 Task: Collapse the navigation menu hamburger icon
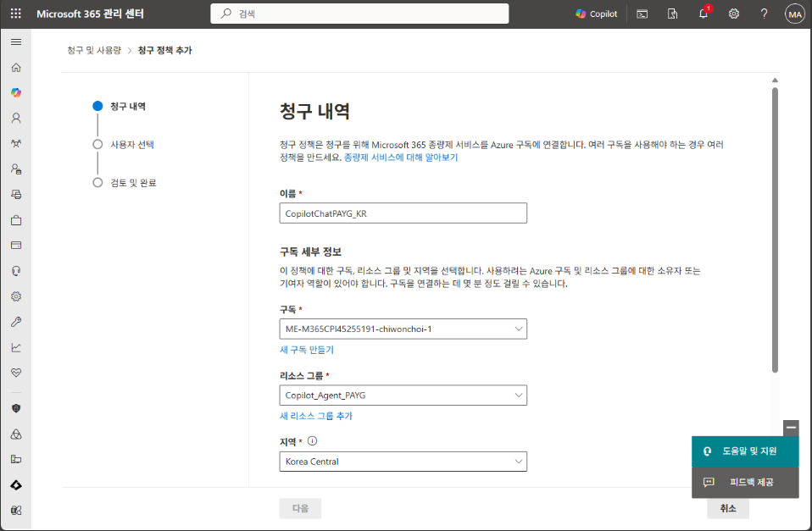16,42
